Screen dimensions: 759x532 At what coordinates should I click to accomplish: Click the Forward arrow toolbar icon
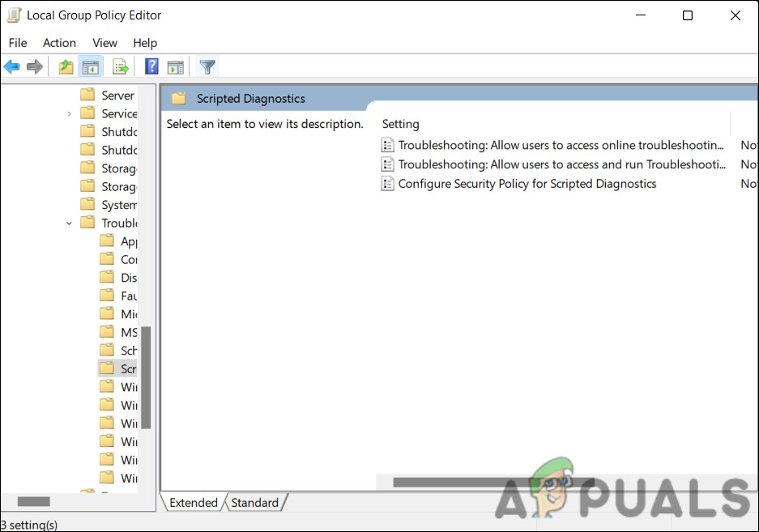[34, 66]
